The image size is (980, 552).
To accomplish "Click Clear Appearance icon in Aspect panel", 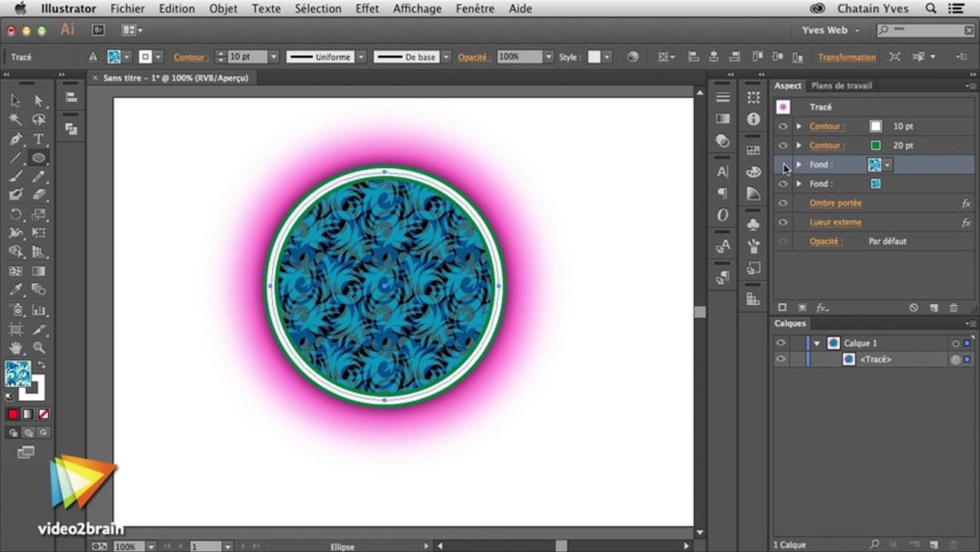I will click(913, 307).
